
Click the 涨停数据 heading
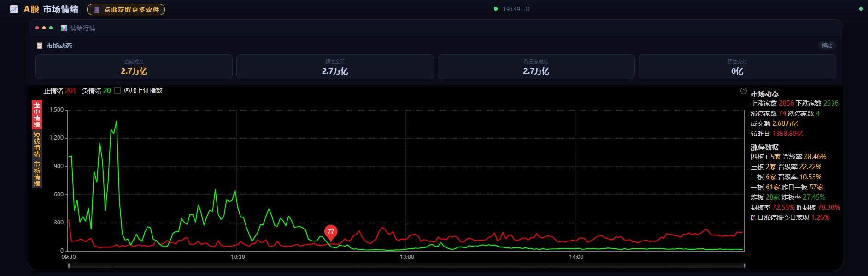pyautogui.click(x=765, y=147)
